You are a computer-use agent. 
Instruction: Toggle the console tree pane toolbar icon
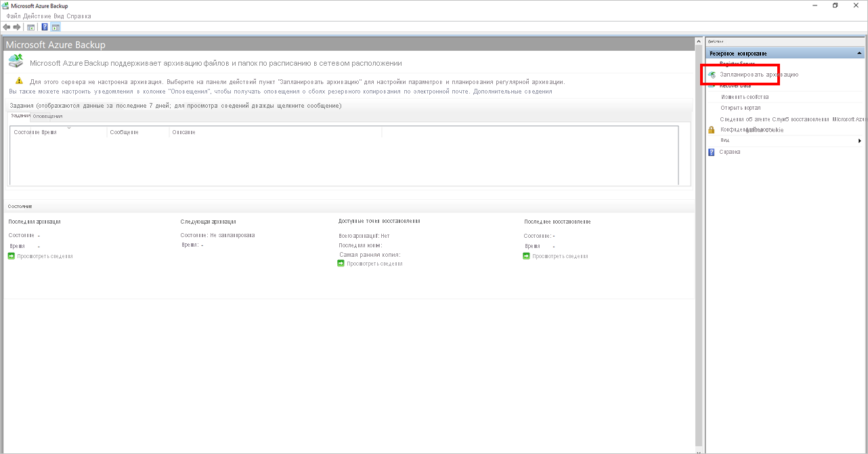[31, 27]
